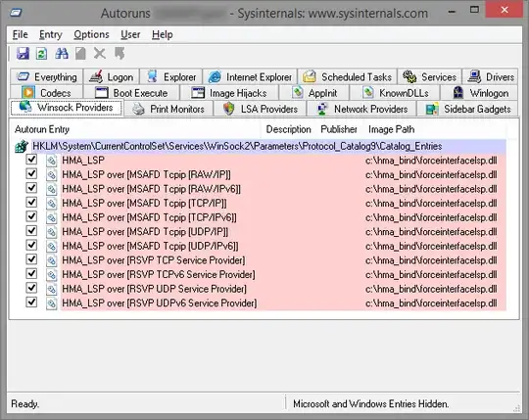Switch to the Services tab

click(429, 77)
